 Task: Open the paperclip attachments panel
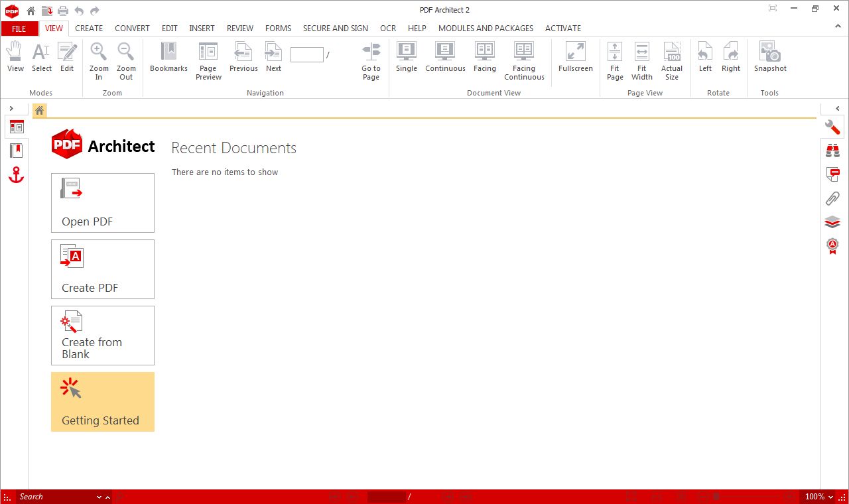pyautogui.click(x=832, y=198)
